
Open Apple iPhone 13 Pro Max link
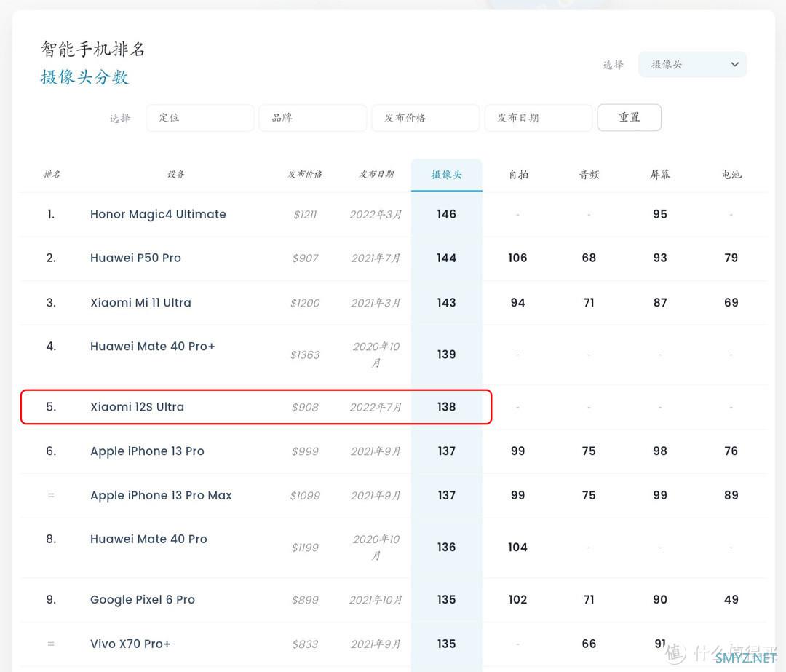coord(161,496)
